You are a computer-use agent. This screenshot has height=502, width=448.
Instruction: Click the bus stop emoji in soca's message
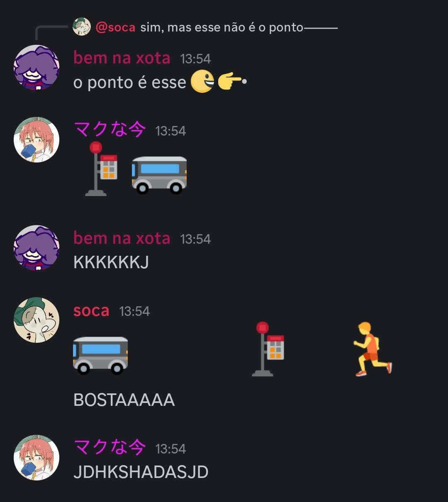[268, 349]
